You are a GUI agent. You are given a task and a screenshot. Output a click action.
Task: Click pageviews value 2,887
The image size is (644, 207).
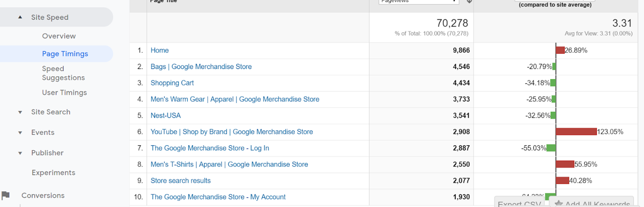tap(461, 148)
